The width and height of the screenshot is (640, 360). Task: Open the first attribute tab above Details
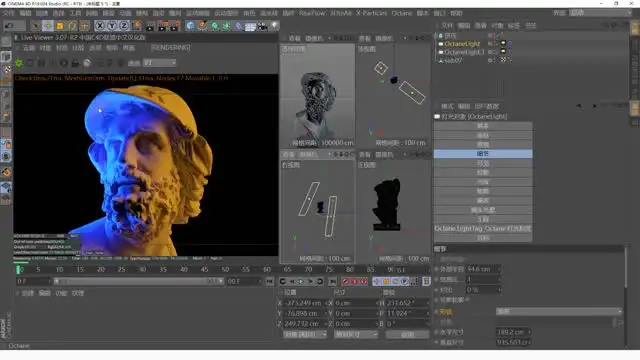click(x=483, y=126)
